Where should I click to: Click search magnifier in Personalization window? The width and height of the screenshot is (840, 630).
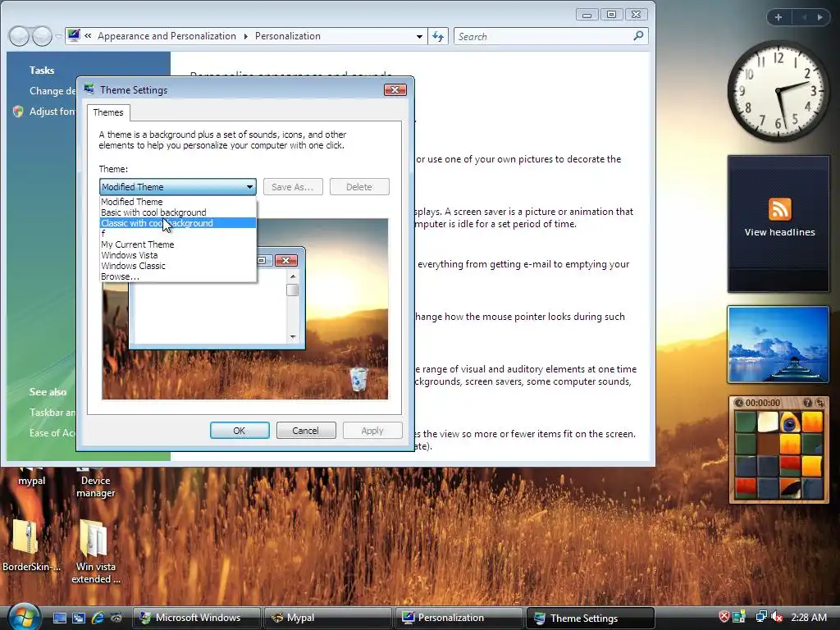638,36
